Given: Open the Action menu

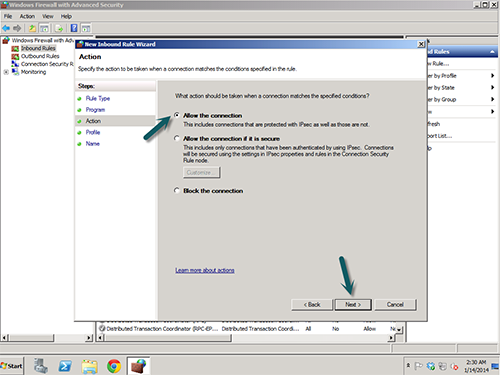Looking at the screenshot, I should [x=27, y=16].
